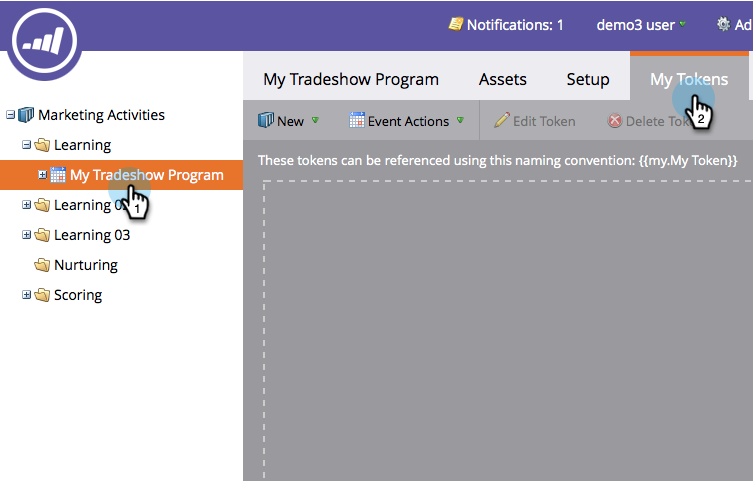The width and height of the screenshot is (754, 481).
Task: Click the Marketing Activities books icon
Action: 26,115
